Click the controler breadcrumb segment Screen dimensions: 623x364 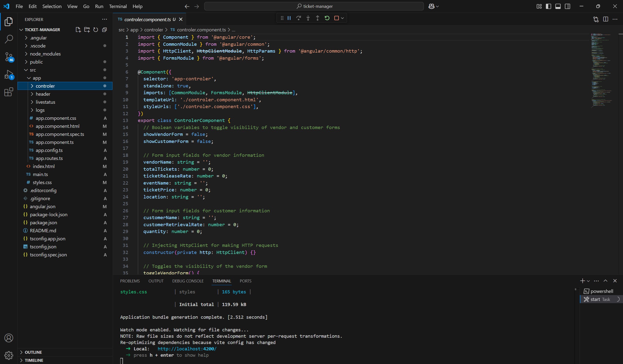[x=154, y=30]
